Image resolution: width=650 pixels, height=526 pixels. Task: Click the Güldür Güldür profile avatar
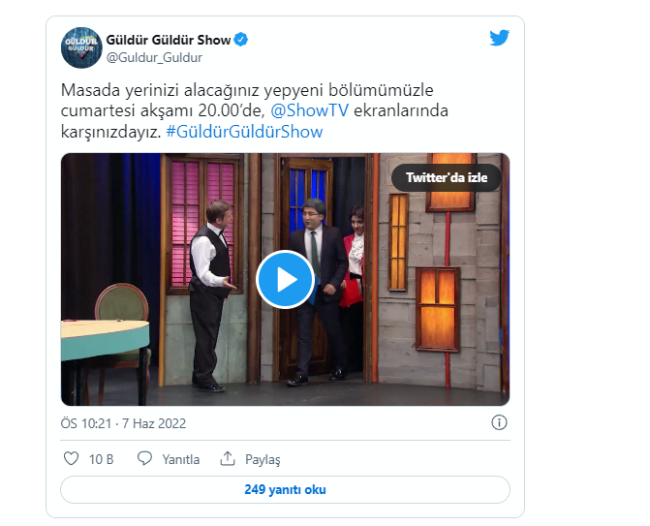(81, 48)
